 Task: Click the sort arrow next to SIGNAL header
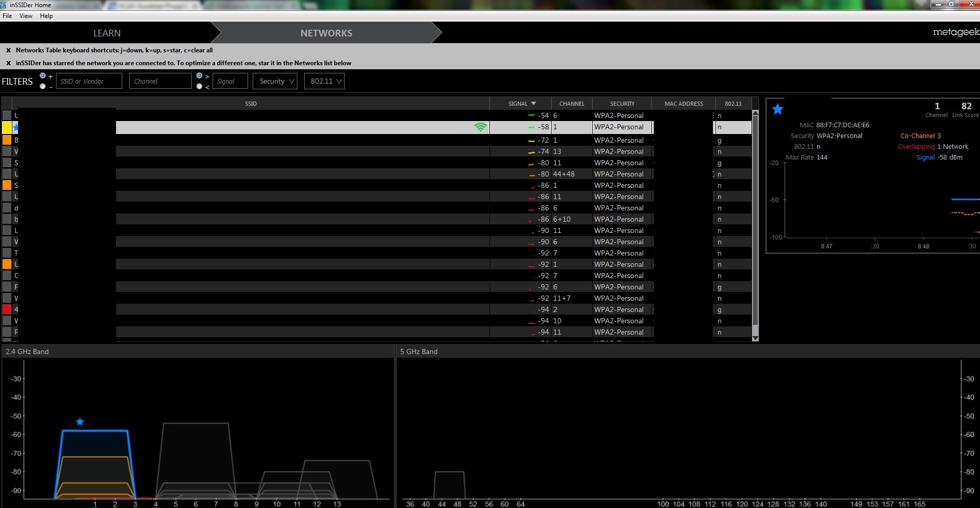tap(534, 103)
